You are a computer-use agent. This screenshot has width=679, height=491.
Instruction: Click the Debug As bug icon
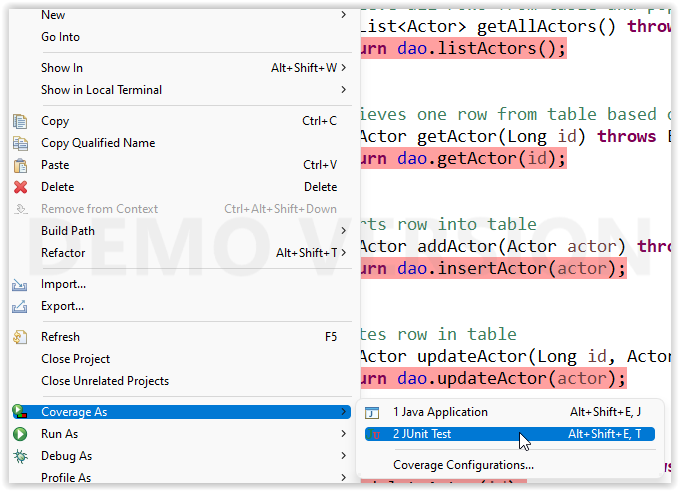[20, 456]
